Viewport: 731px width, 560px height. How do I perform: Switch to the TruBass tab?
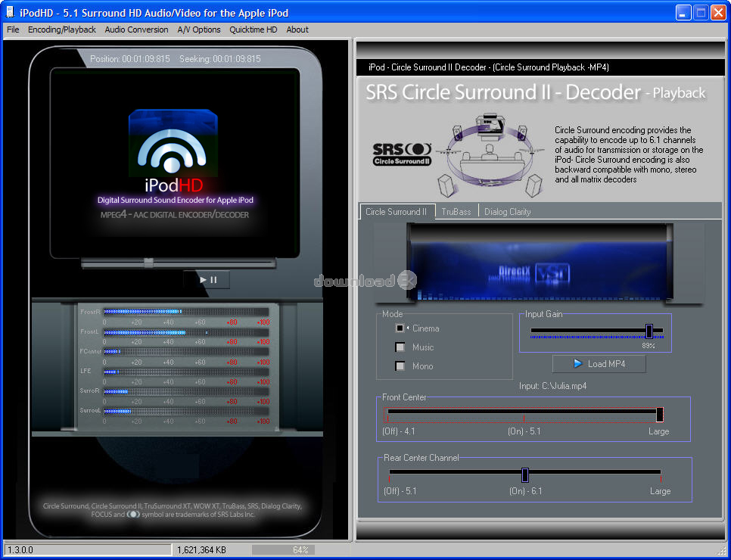click(x=456, y=212)
